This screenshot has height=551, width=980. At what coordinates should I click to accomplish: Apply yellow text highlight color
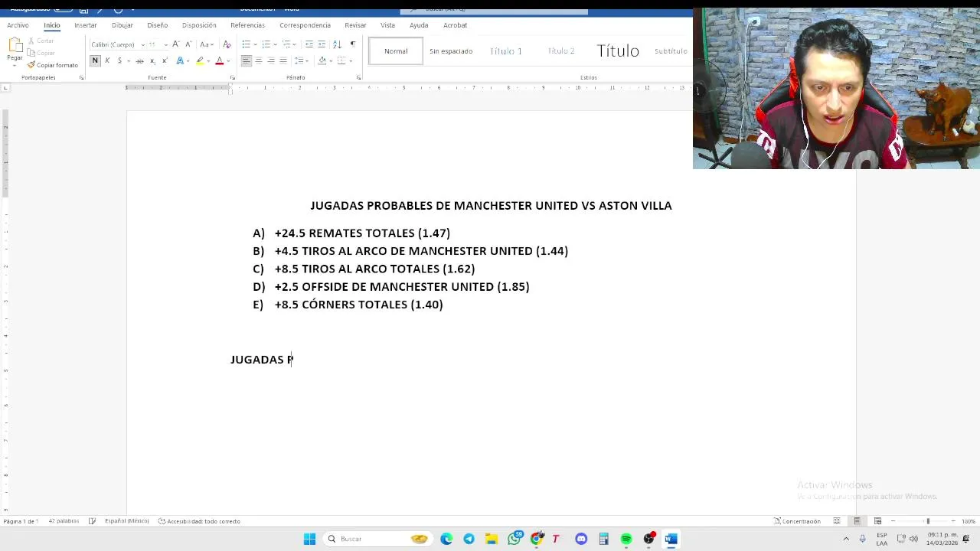tap(200, 60)
